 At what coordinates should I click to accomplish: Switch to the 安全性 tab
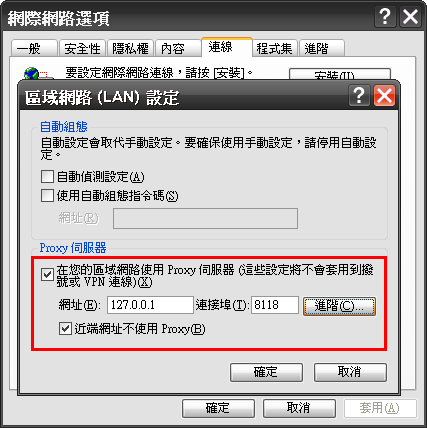(82, 48)
